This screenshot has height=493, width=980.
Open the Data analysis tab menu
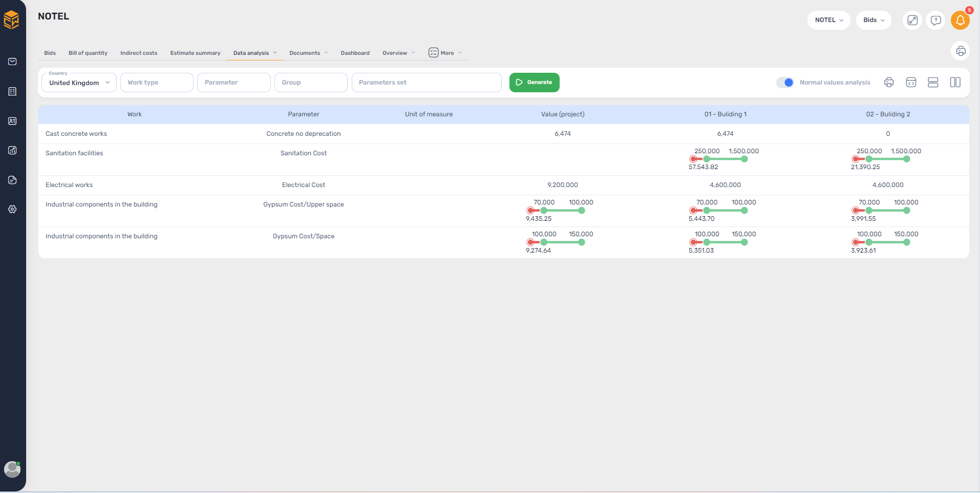254,53
